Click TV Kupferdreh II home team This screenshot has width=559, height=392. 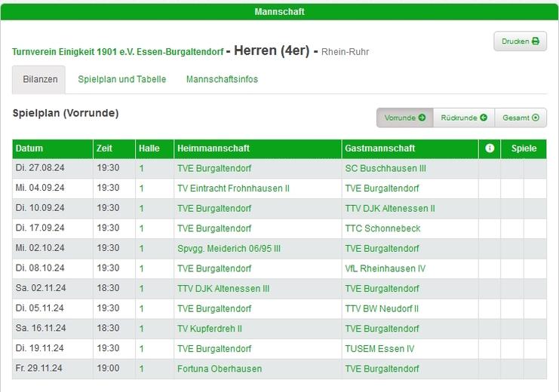(x=209, y=328)
